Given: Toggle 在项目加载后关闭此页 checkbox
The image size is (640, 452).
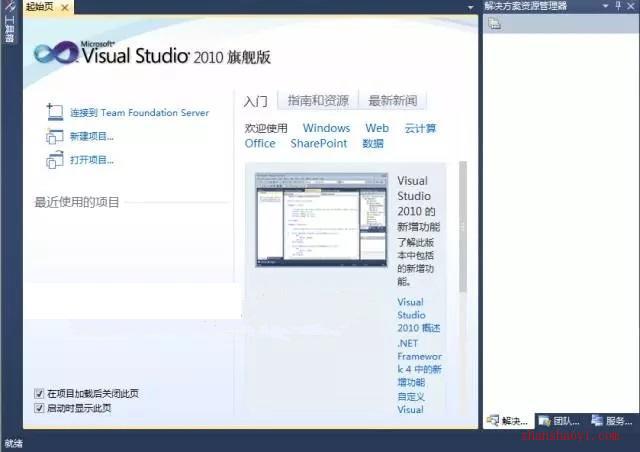Looking at the screenshot, I should pyautogui.click(x=39, y=394).
